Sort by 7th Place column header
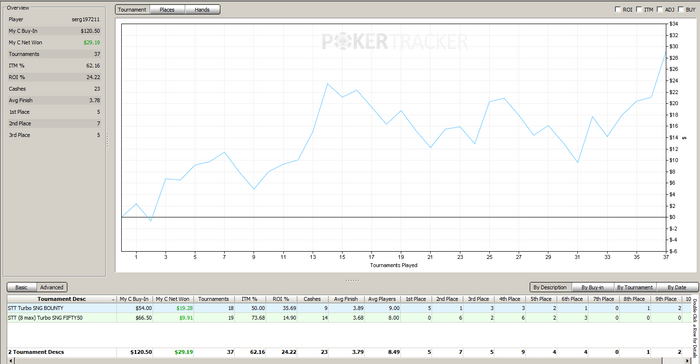This screenshot has width=700, height=364. (x=603, y=299)
